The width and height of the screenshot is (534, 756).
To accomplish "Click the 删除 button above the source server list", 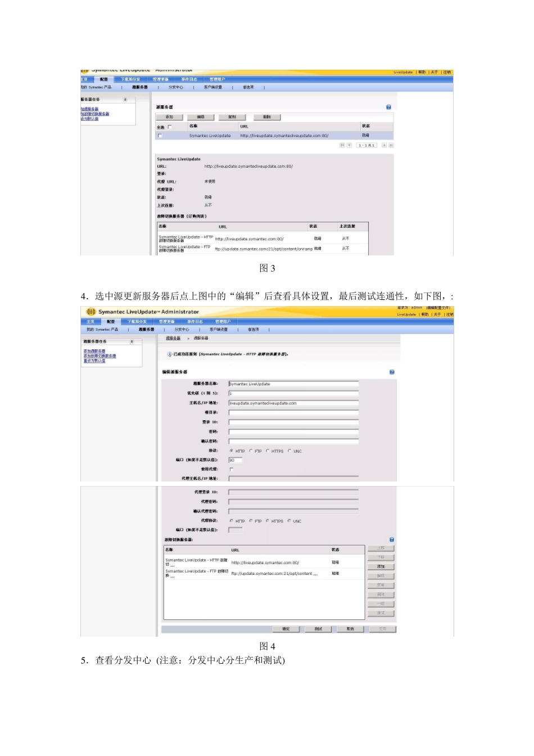I will click(267, 117).
